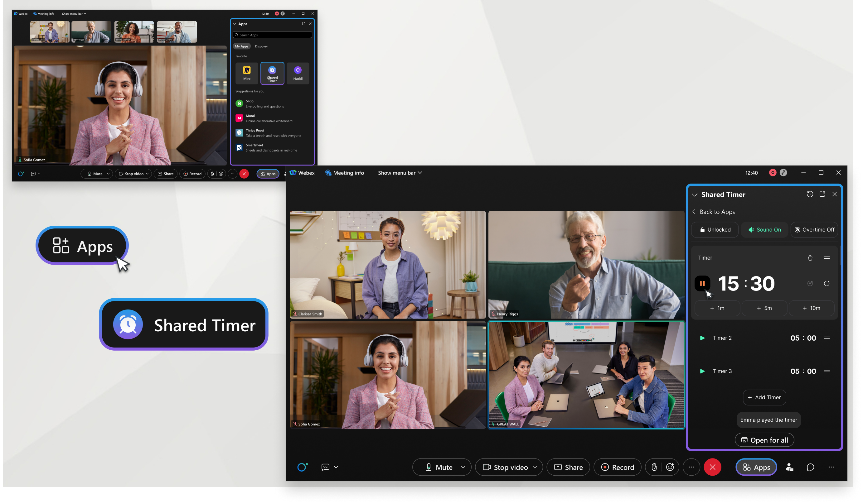Click the external link icon in Shared Timer header
The height and width of the screenshot is (504, 863).
(x=822, y=194)
